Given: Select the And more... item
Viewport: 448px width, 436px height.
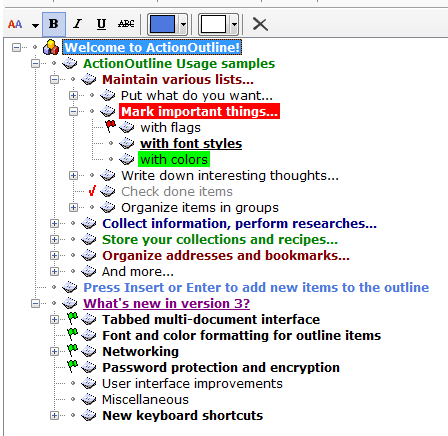Looking at the screenshot, I should [x=138, y=271].
